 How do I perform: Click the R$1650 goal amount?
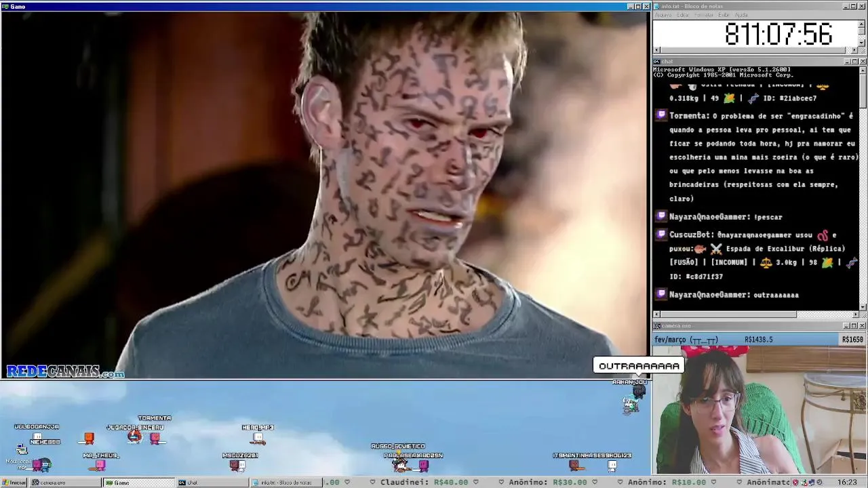[852, 340]
